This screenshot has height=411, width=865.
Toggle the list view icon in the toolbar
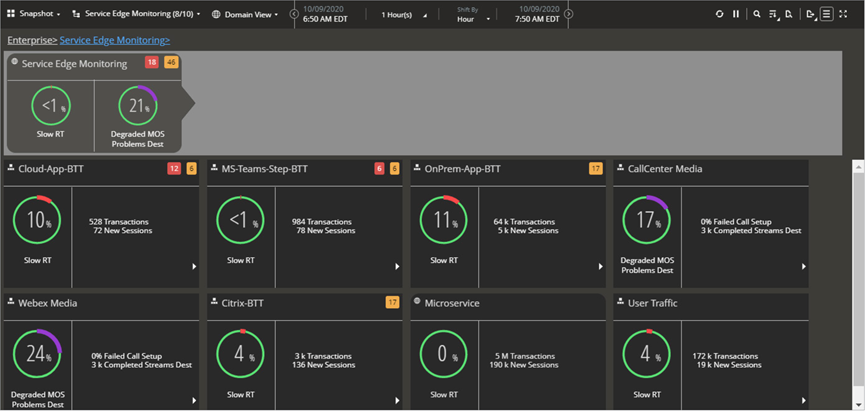826,14
